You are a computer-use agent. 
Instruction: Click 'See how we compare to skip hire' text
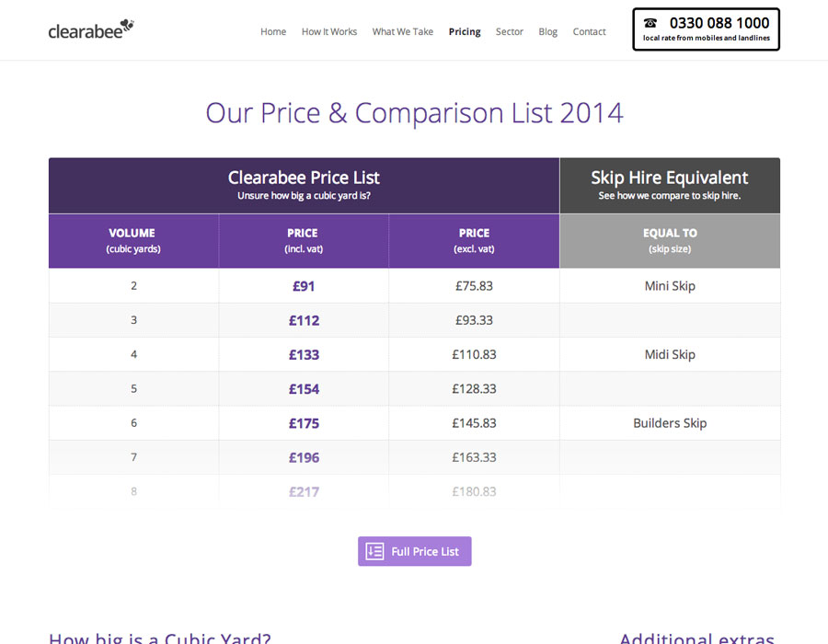coord(669,196)
